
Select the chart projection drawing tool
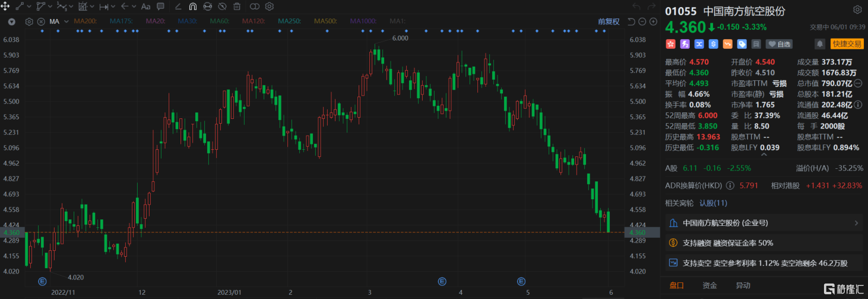[83, 7]
